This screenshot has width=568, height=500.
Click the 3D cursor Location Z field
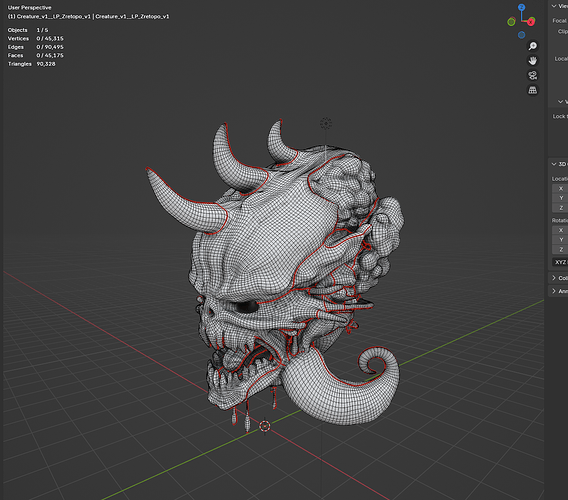click(560, 208)
